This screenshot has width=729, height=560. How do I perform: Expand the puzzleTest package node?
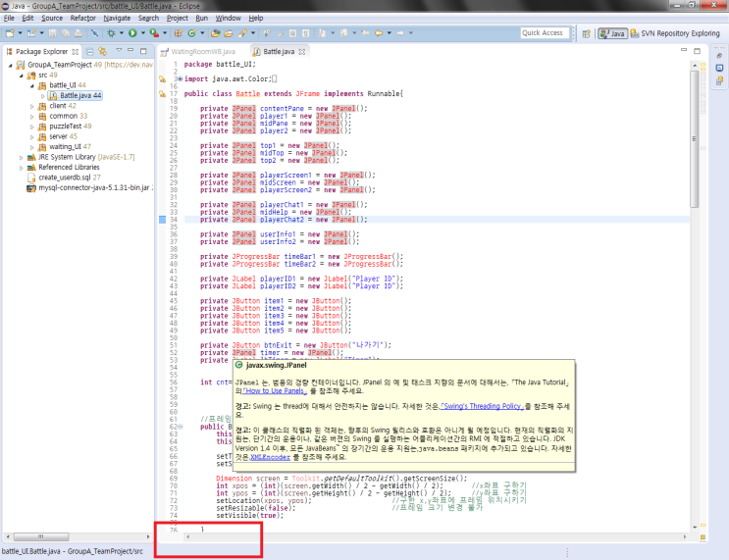tap(32, 127)
